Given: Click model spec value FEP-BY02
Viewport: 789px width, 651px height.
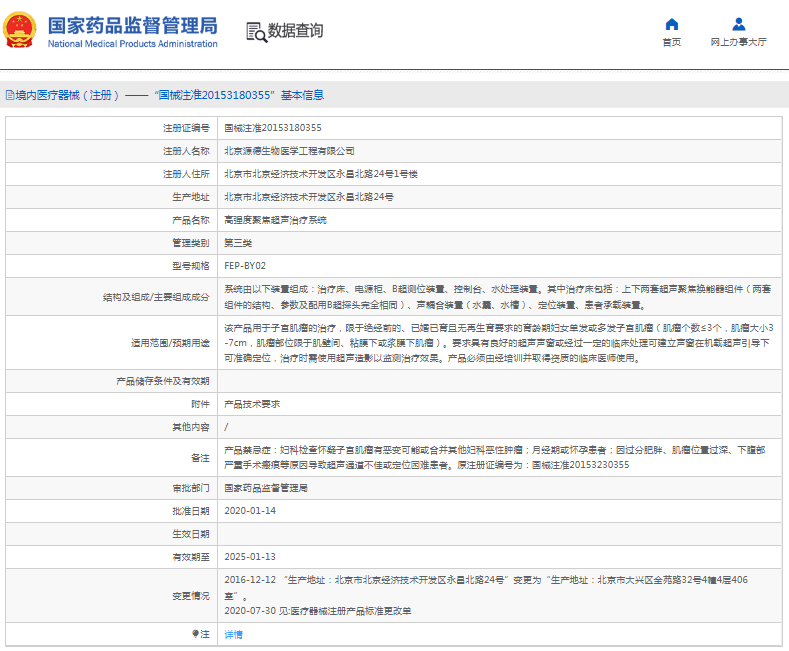Looking at the screenshot, I should coord(245,266).
